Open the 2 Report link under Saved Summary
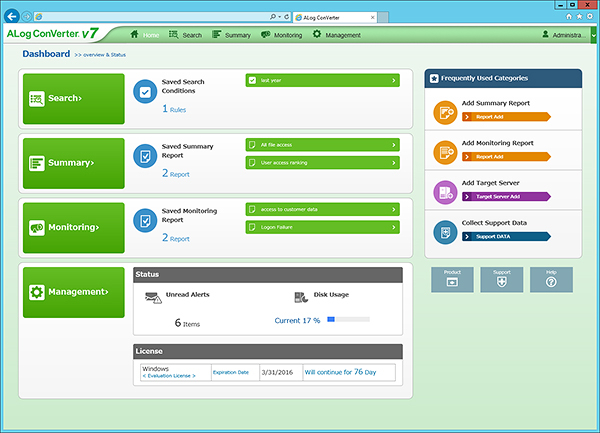This screenshot has width=600, height=433. [x=176, y=174]
